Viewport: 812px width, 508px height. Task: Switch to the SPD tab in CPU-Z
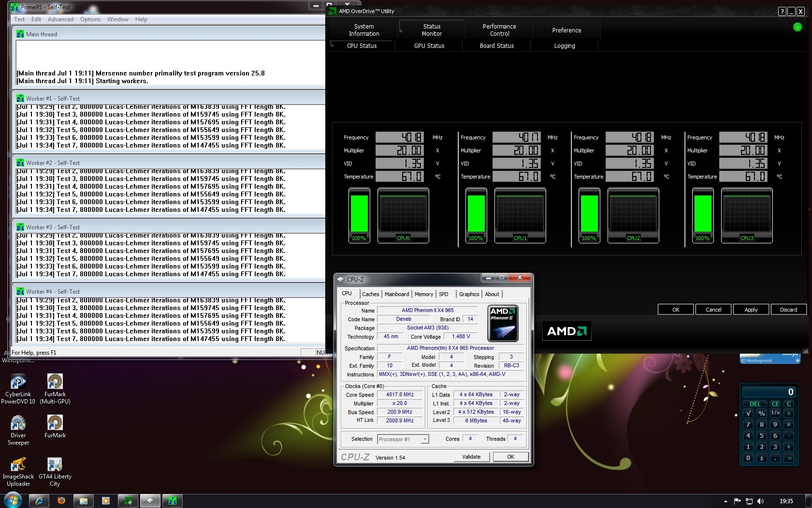click(x=444, y=294)
